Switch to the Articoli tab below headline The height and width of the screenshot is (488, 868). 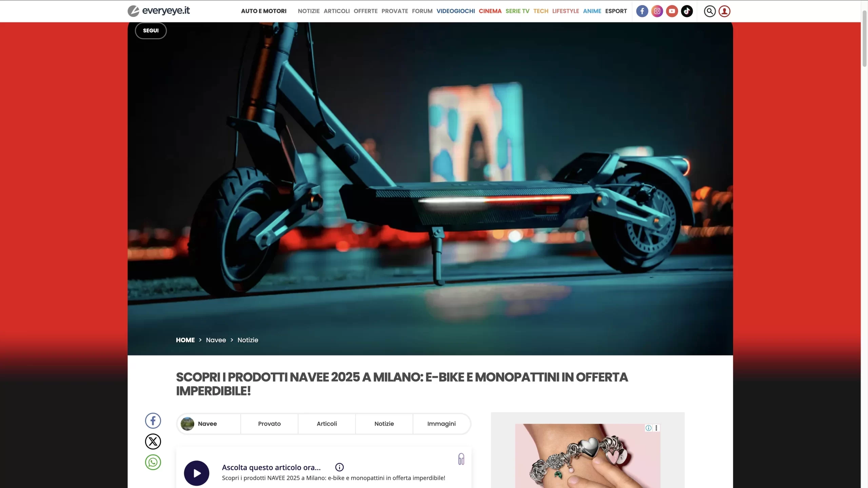click(327, 424)
